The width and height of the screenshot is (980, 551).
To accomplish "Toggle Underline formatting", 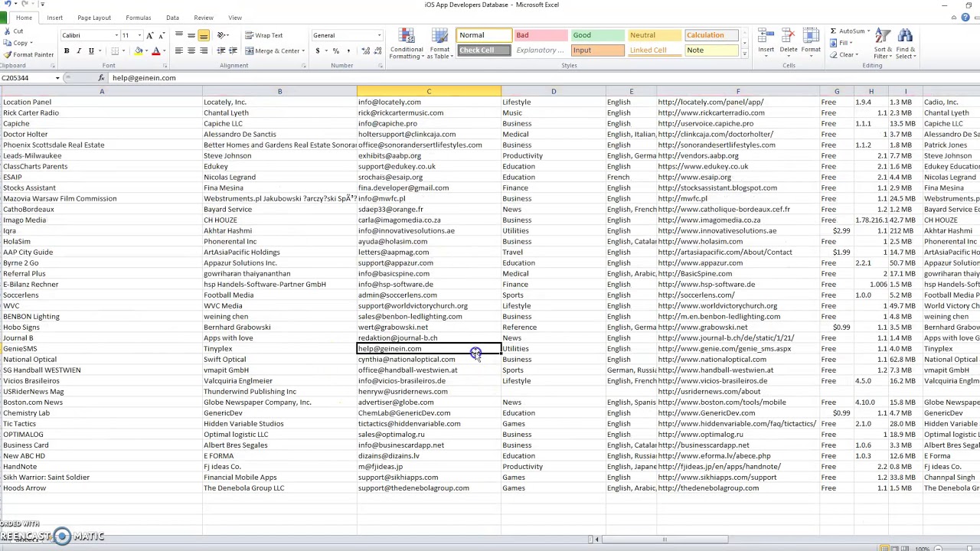I will pyautogui.click(x=91, y=51).
